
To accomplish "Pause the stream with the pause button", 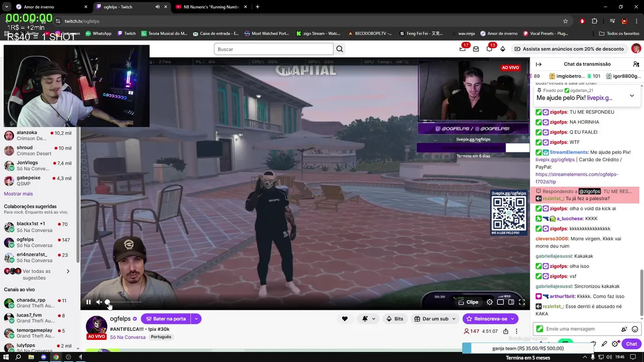I will point(89,302).
